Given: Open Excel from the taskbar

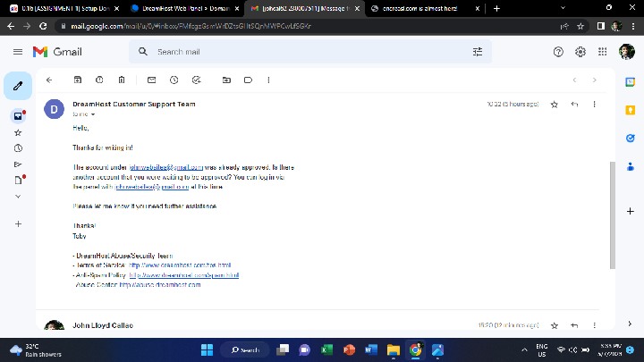Looking at the screenshot, I should point(326,350).
